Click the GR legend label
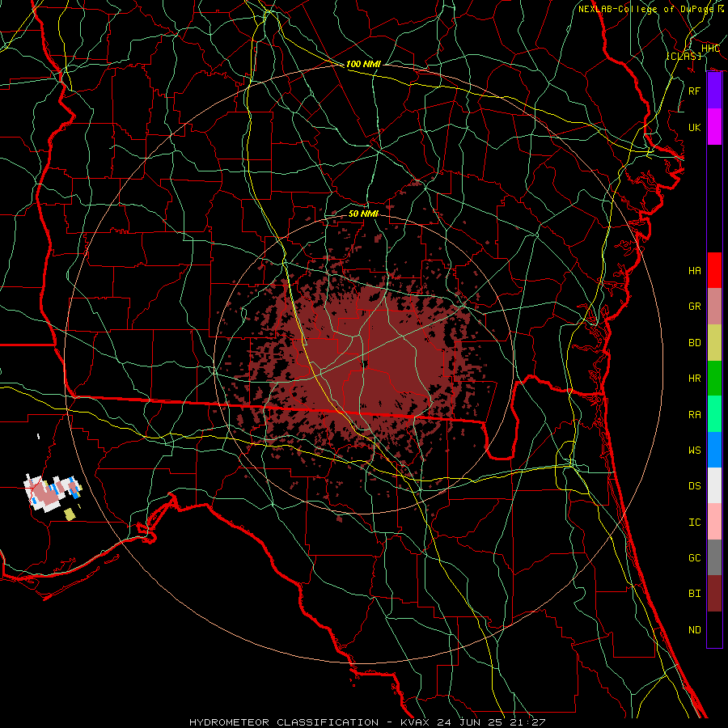728x728 pixels. (695, 307)
